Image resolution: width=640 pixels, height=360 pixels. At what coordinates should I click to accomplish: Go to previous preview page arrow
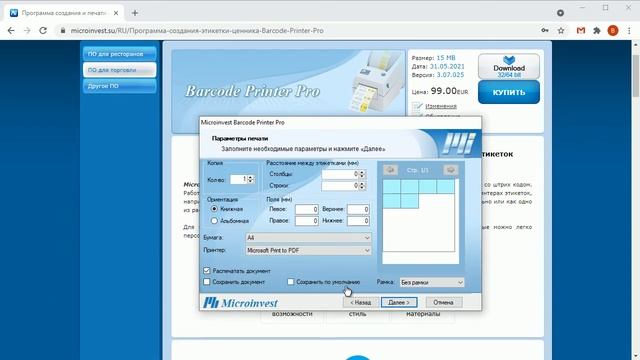tap(390, 170)
